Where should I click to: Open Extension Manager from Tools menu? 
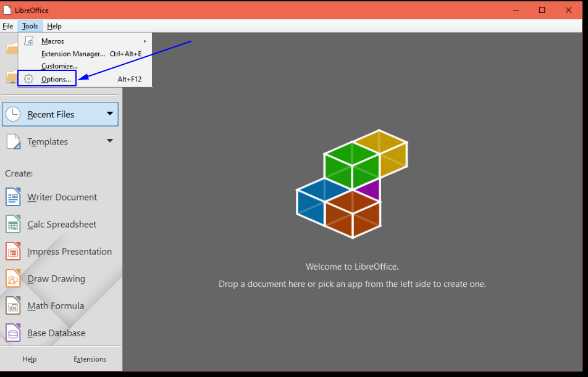85,54
